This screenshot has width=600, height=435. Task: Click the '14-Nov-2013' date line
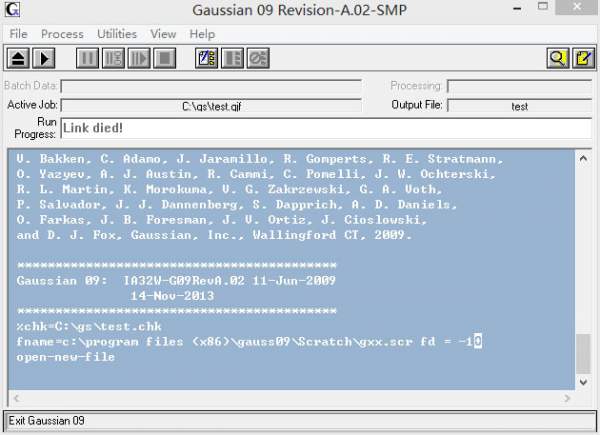click(x=172, y=296)
